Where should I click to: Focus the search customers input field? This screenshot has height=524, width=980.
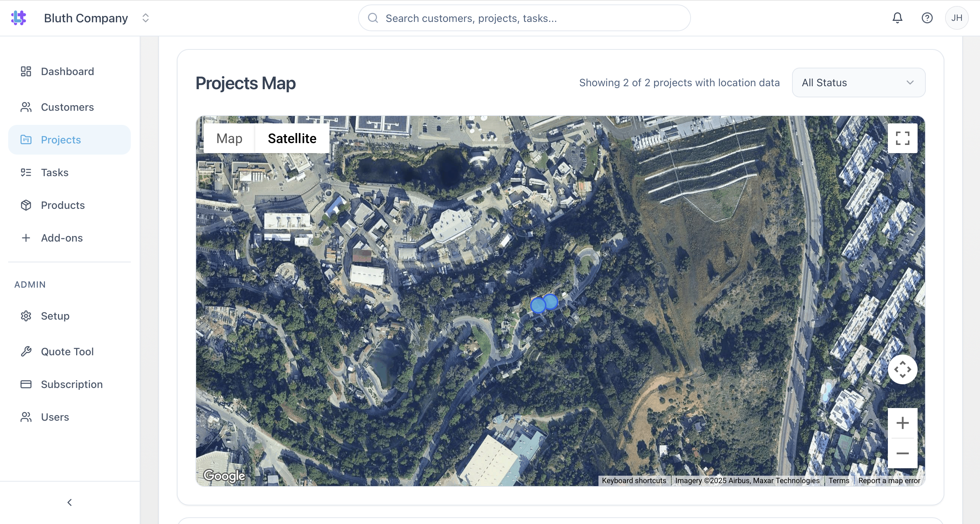pyautogui.click(x=524, y=18)
